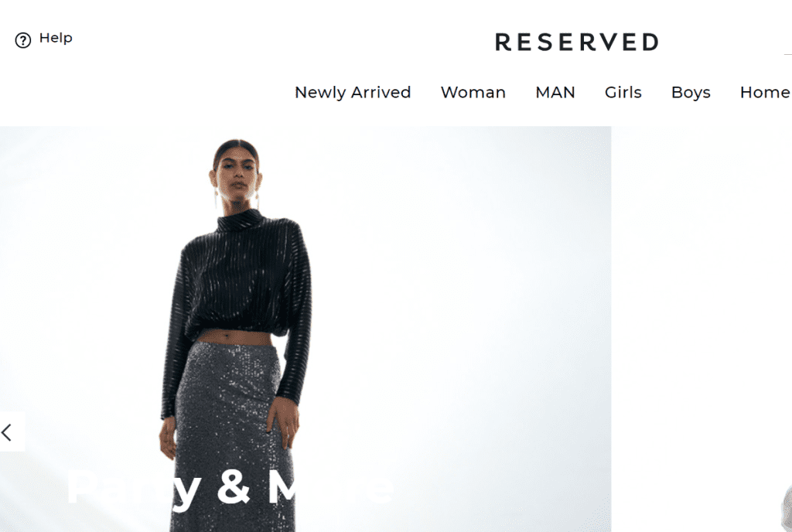Screen dimensions: 792x532
Task: Open the model banner image
Action: 305,329
